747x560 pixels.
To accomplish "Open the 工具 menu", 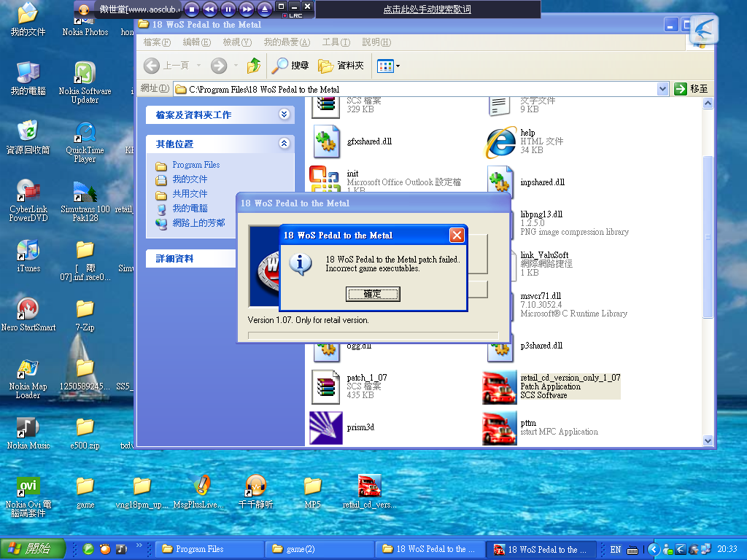I will click(x=336, y=42).
